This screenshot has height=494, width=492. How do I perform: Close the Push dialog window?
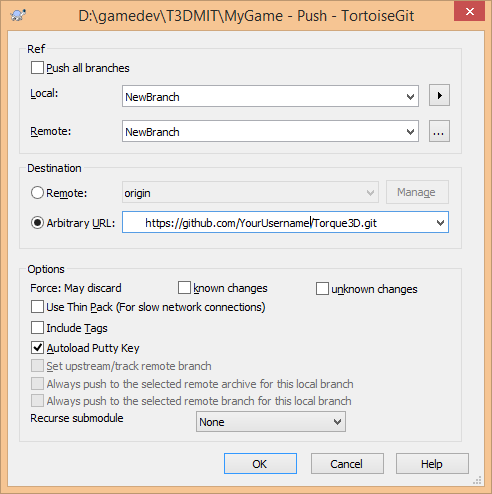tap(469, 11)
